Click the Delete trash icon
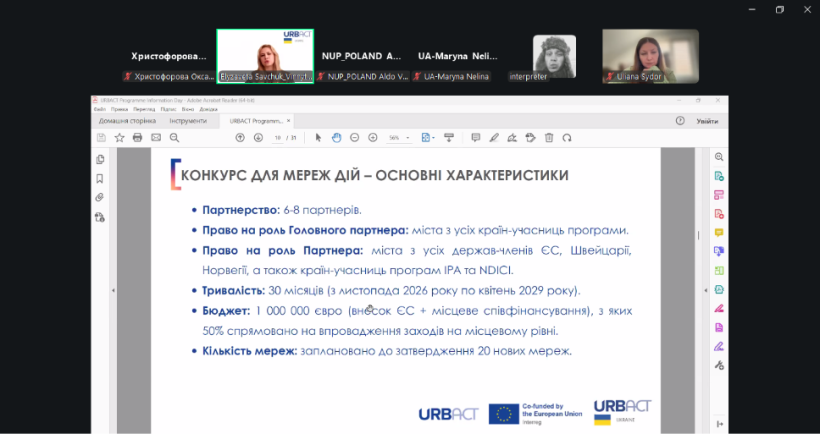Viewport: 820px width, 434px height. pyautogui.click(x=549, y=138)
